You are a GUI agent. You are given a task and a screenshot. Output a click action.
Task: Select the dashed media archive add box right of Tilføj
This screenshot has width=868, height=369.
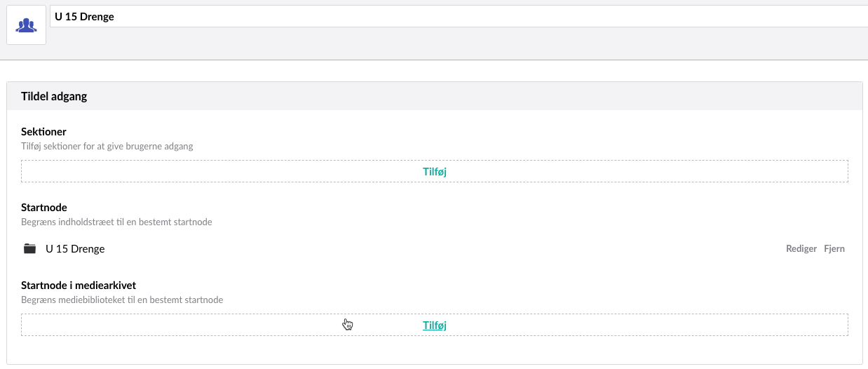click(648, 325)
